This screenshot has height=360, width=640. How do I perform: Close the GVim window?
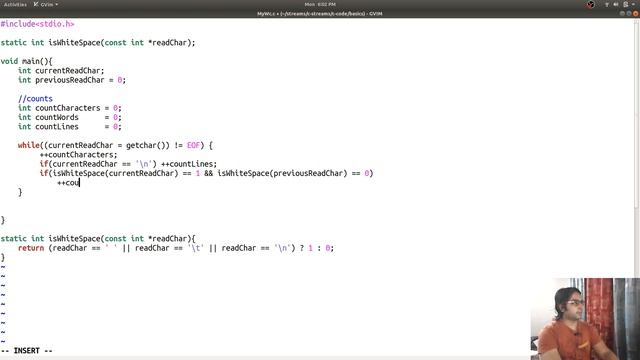click(636, 13)
